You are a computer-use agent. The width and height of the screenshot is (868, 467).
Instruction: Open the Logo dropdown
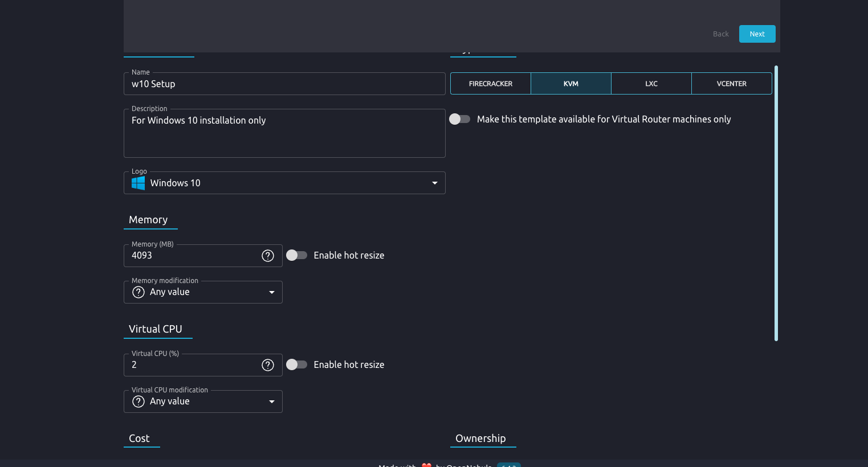point(434,183)
